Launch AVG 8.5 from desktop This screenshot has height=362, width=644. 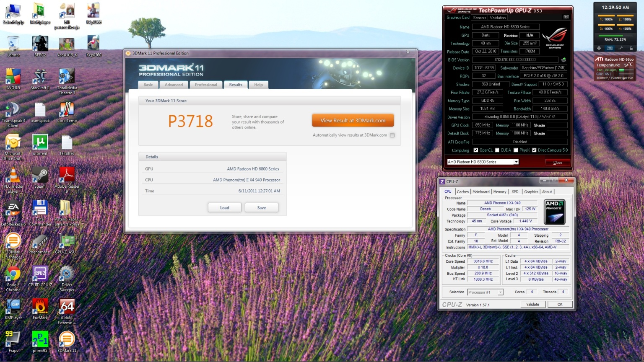[x=13, y=79]
